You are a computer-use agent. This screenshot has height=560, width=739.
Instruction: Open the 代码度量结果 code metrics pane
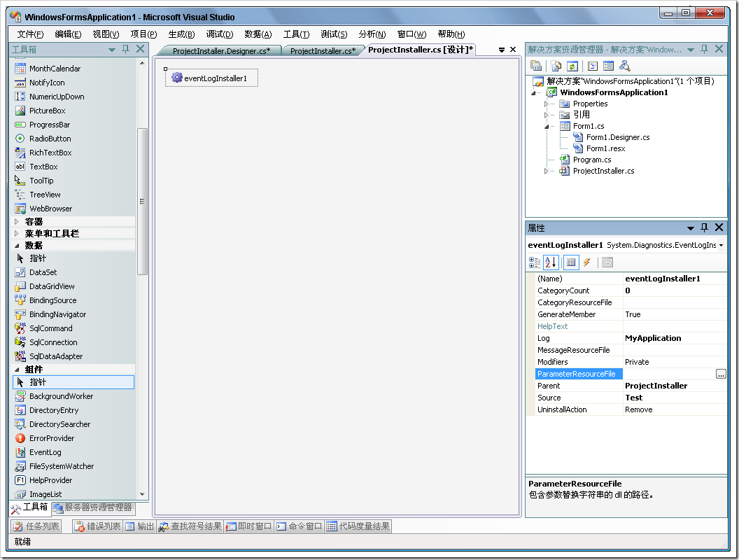tap(359, 526)
